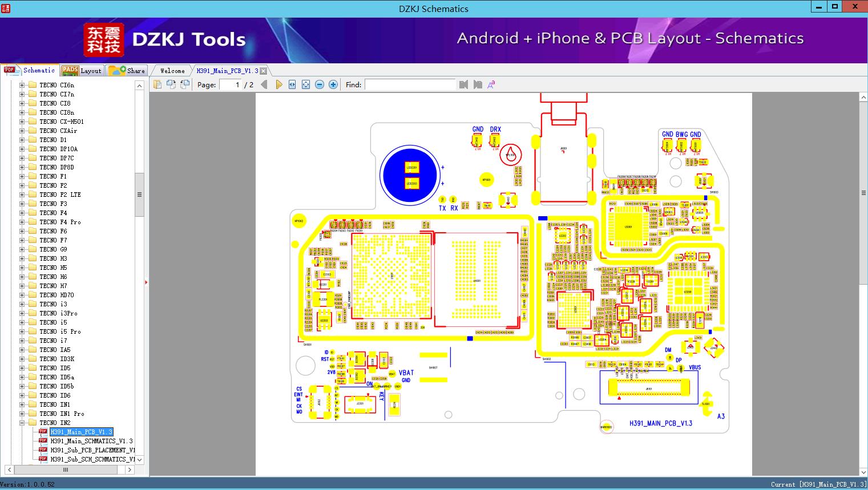Fit the page to window width
The height and width of the screenshot is (490, 868).
[x=292, y=84]
